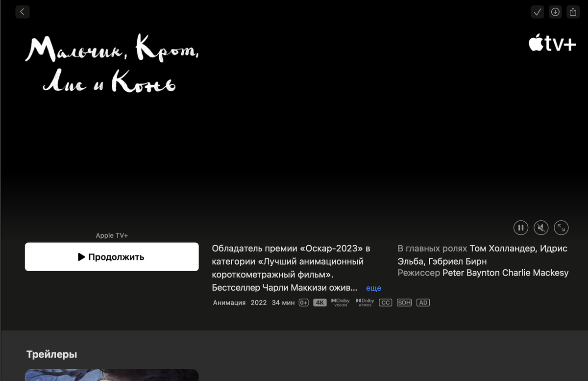Click the SDH subtitles badge
Image resolution: width=588 pixels, height=381 pixels.
tap(404, 303)
